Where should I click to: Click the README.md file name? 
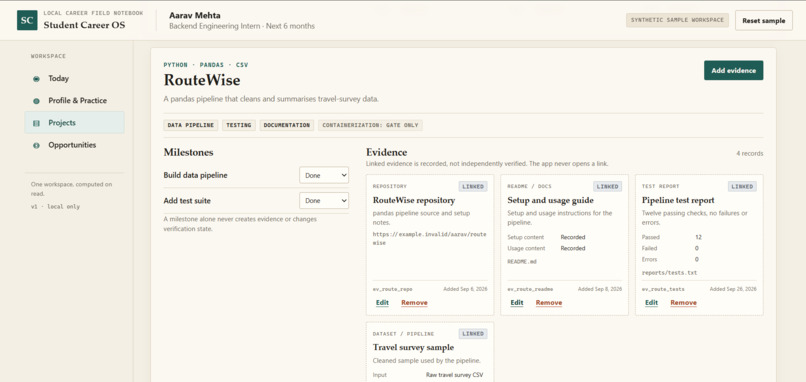click(522, 262)
